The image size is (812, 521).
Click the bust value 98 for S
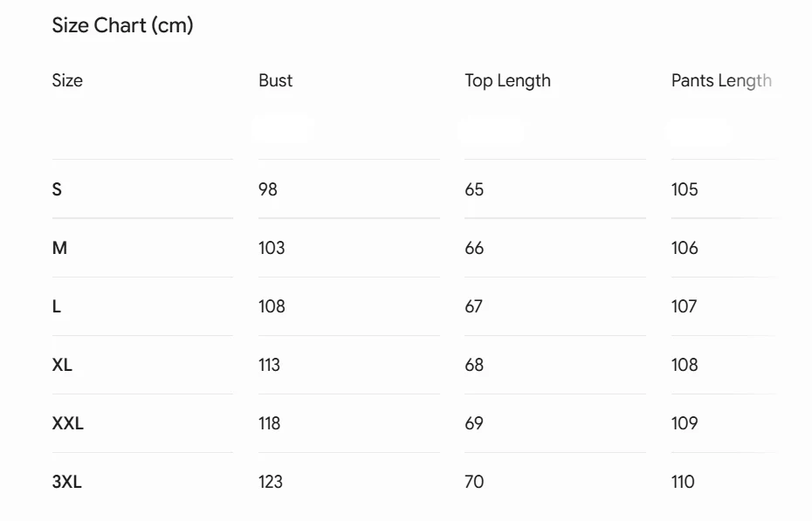click(x=268, y=189)
